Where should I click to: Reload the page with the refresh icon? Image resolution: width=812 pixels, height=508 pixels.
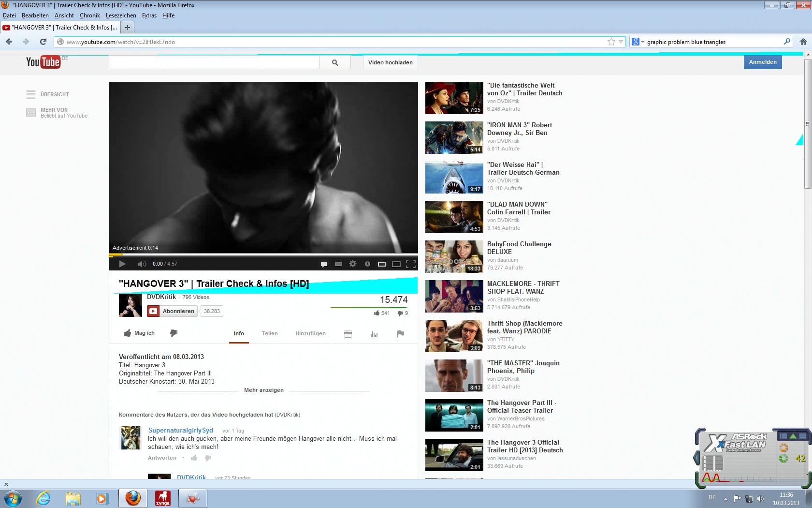[43, 42]
